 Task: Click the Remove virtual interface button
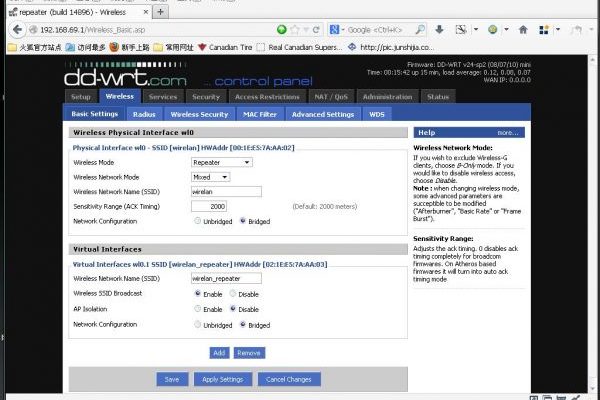tap(249, 353)
